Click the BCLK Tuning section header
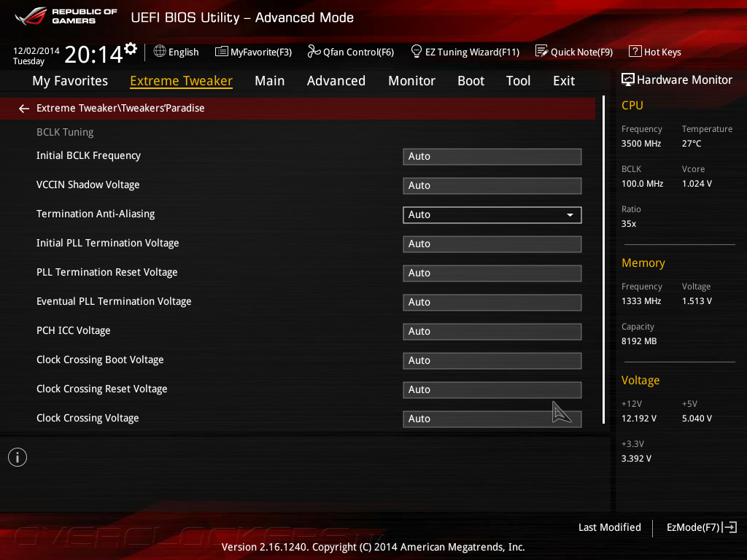Screen dimensions: 747x560 pyautogui.click(x=65, y=132)
